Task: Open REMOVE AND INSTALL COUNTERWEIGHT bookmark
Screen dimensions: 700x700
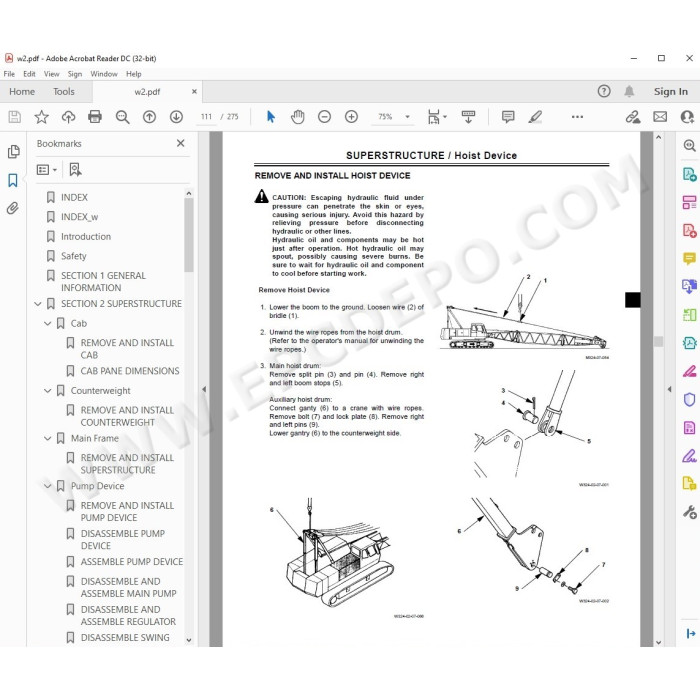Action: click(127, 417)
